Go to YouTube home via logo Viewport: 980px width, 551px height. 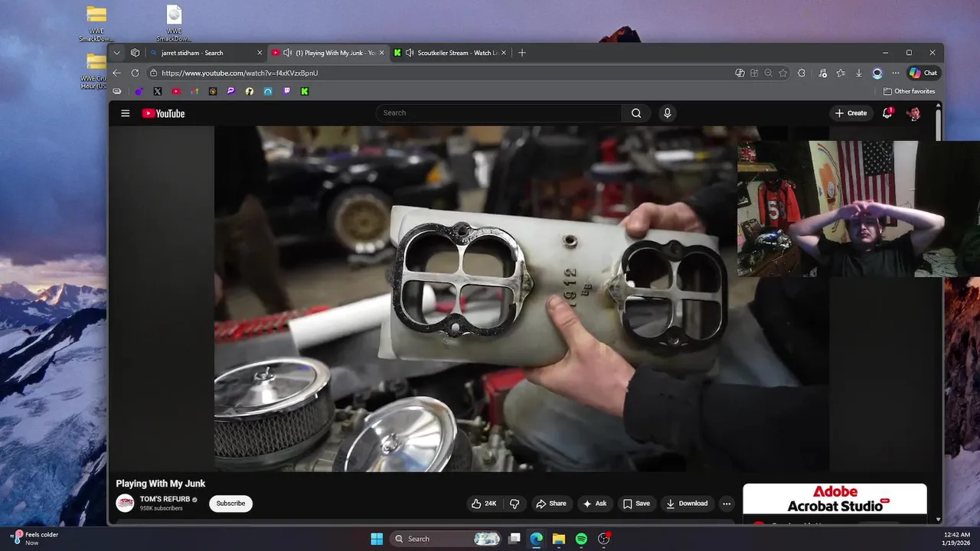163,113
